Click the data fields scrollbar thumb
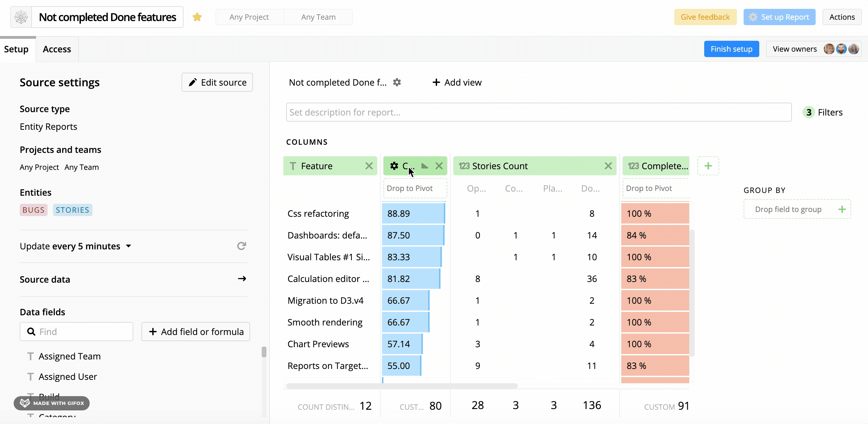The width and height of the screenshot is (868, 424). 264,352
